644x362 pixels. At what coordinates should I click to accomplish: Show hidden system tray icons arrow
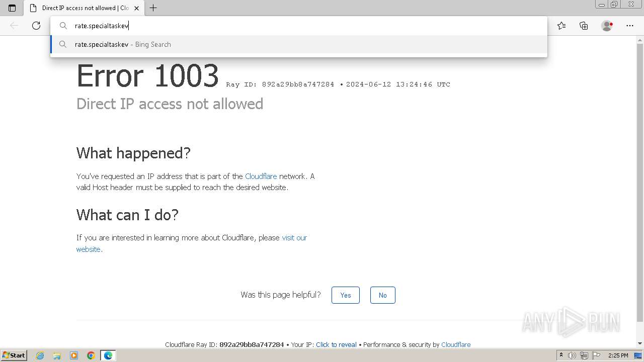point(561,355)
